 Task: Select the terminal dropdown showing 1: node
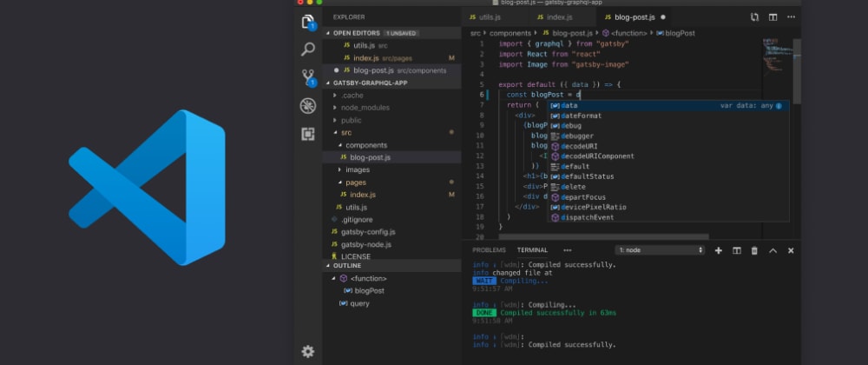[x=660, y=250]
